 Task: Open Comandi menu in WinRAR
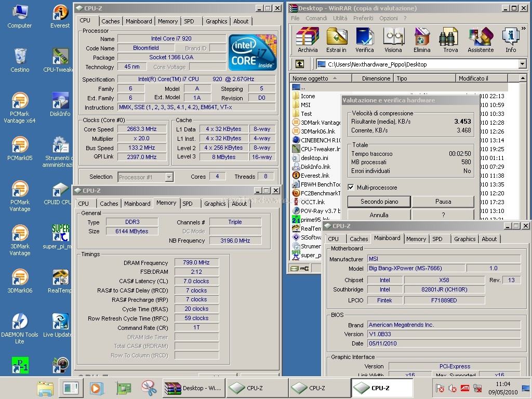click(x=316, y=18)
